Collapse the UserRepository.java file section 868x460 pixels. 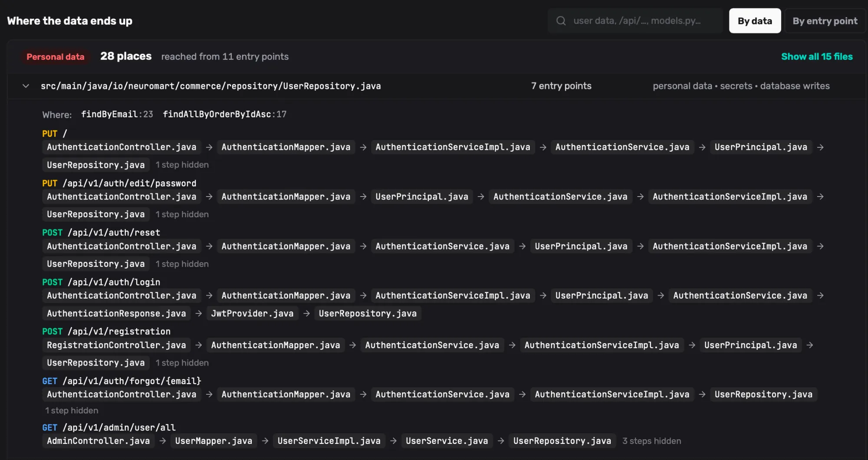pyautogui.click(x=26, y=86)
